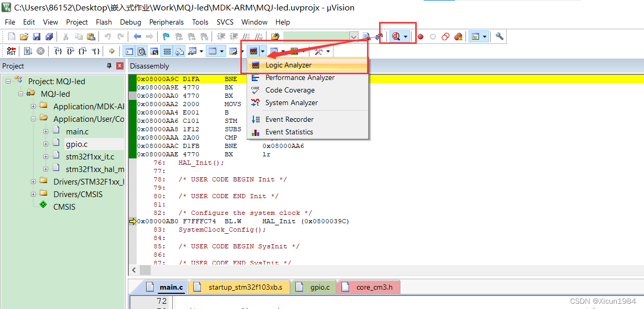This screenshot has width=644, height=309.
Task: Switch to the gpio.c editor tab
Action: [313, 287]
